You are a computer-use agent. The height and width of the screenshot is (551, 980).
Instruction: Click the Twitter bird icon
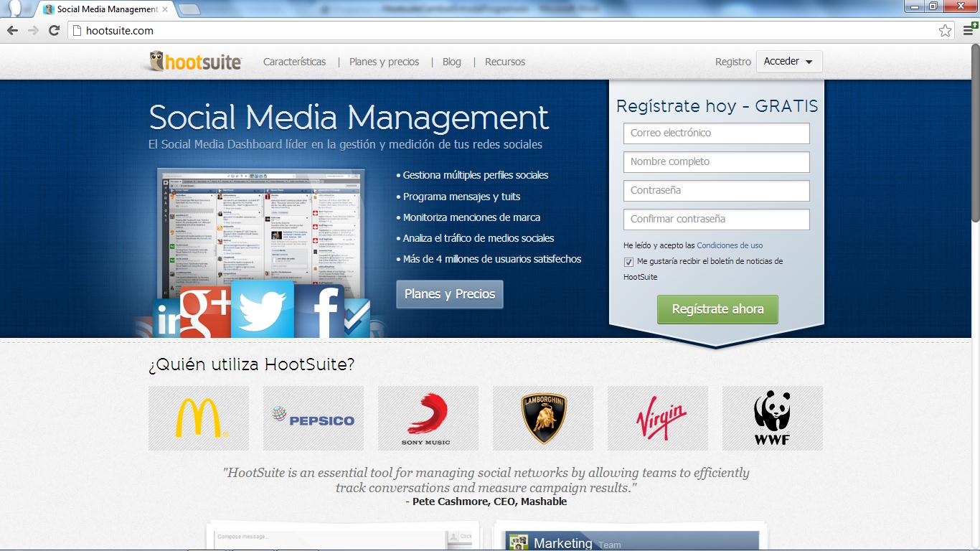[263, 309]
